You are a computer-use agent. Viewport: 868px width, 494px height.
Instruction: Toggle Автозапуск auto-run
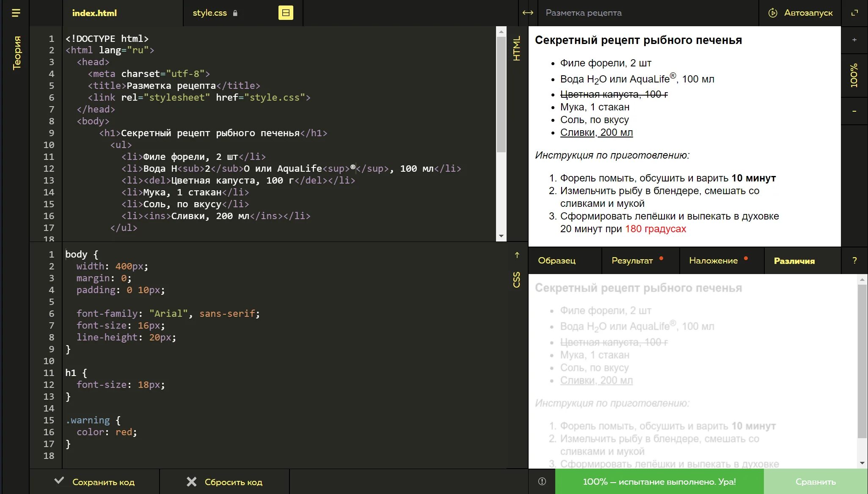point(800,13)
